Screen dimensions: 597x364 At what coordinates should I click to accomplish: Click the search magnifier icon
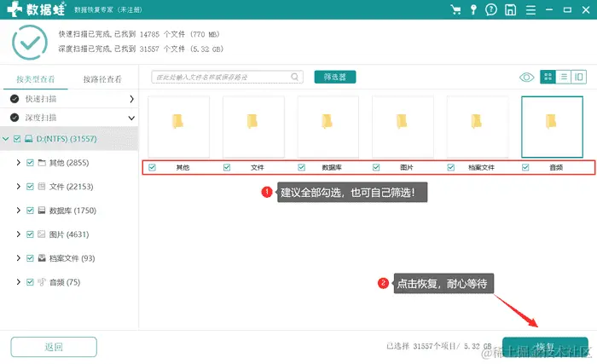pyautogui.click(x=295, y=77)
